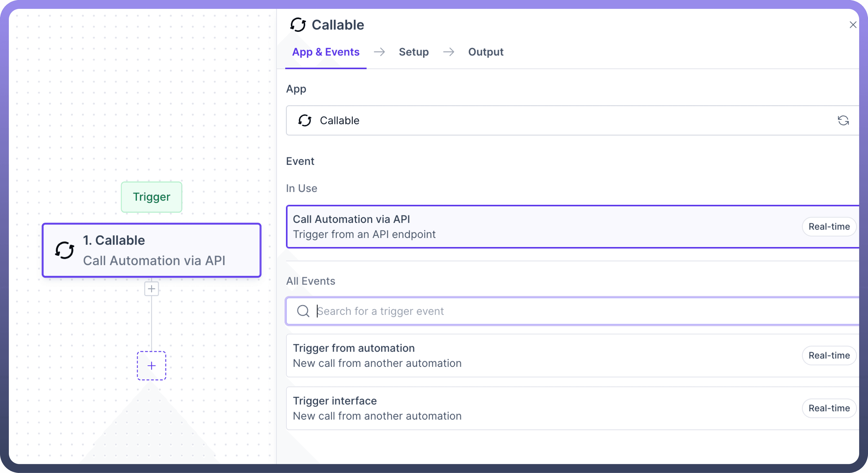Click the small plus below the Callable node
The image size is (868, 473).
click(152, 289)
